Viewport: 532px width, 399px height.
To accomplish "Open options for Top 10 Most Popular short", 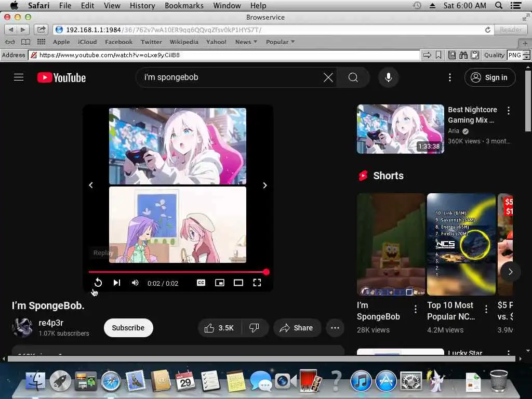I will 486,309.
